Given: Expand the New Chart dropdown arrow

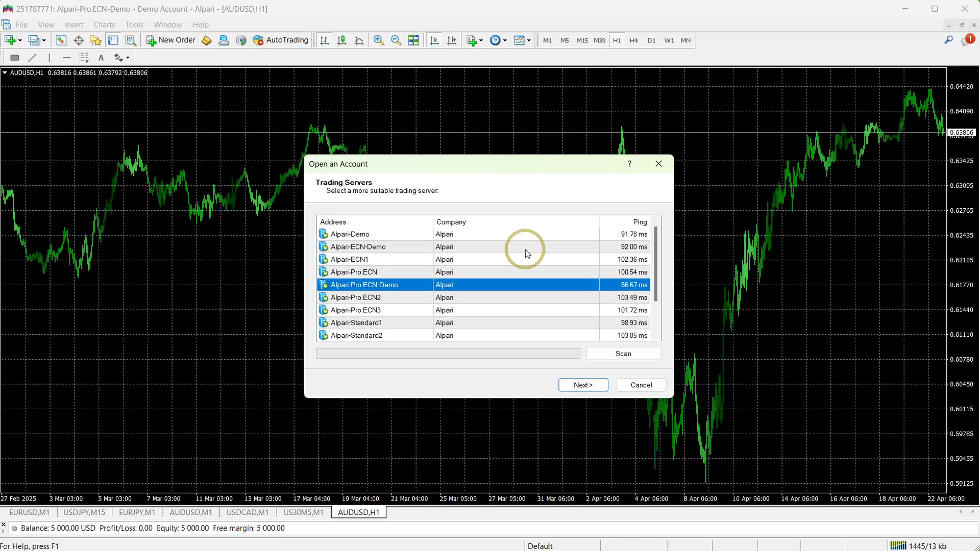Looking at the screenshot, I should click(x=20, y=41).
